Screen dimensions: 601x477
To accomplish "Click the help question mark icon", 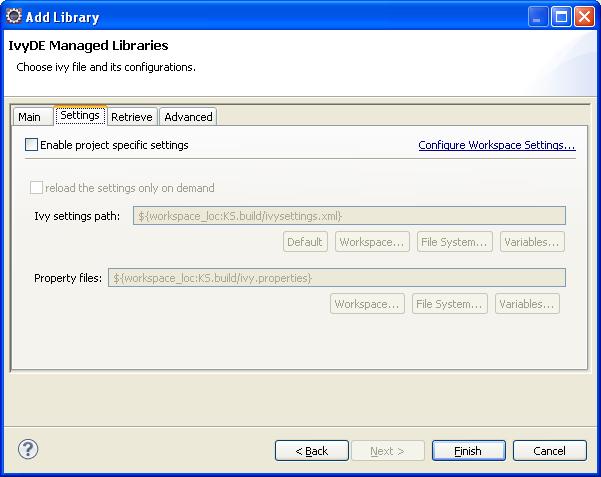I will click(28, 449).
